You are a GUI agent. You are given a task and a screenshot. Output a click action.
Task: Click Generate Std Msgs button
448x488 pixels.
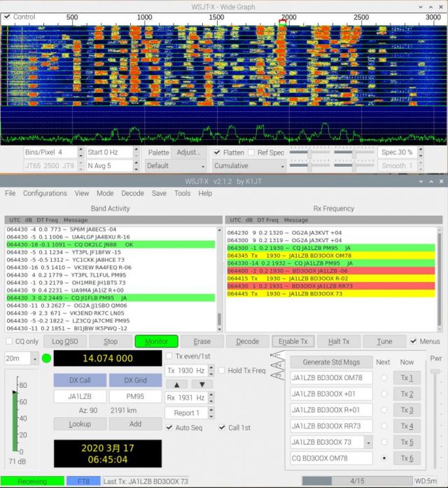tap(331, 362)
